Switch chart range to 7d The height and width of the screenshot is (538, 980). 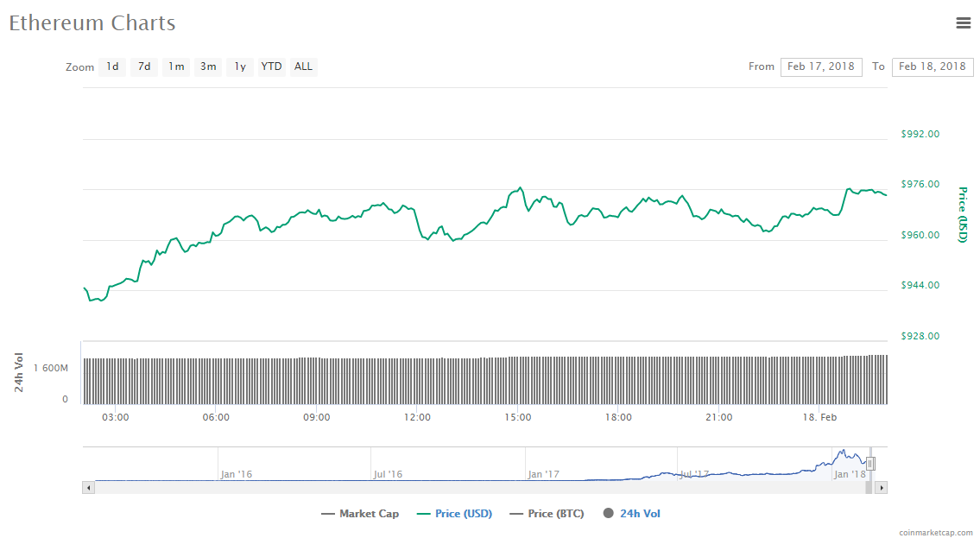143,66
